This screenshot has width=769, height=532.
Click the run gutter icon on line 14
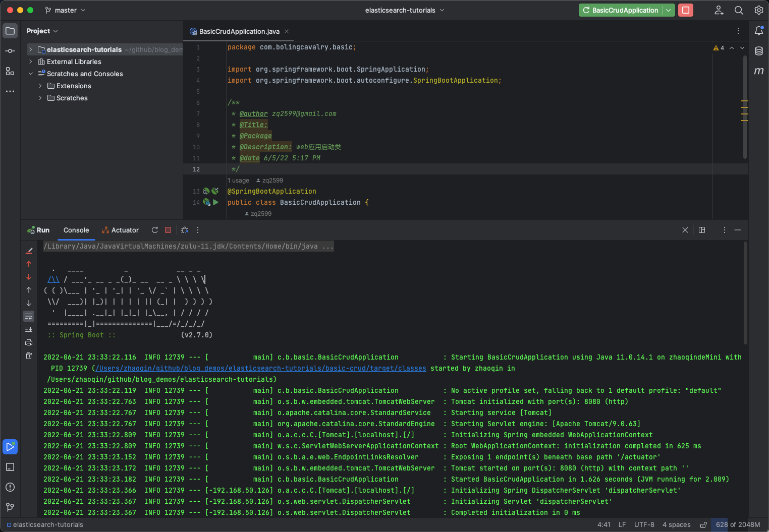(215, 202)
